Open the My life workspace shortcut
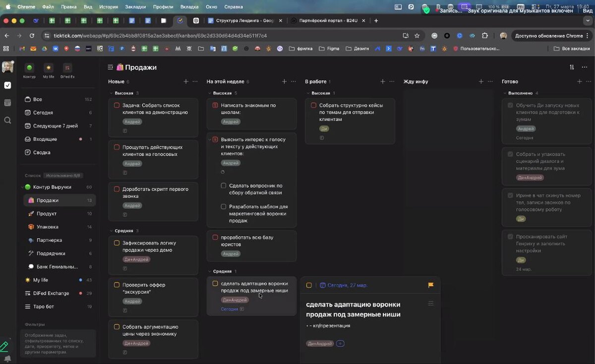This screenshot has height=364, width=595. 49,71
